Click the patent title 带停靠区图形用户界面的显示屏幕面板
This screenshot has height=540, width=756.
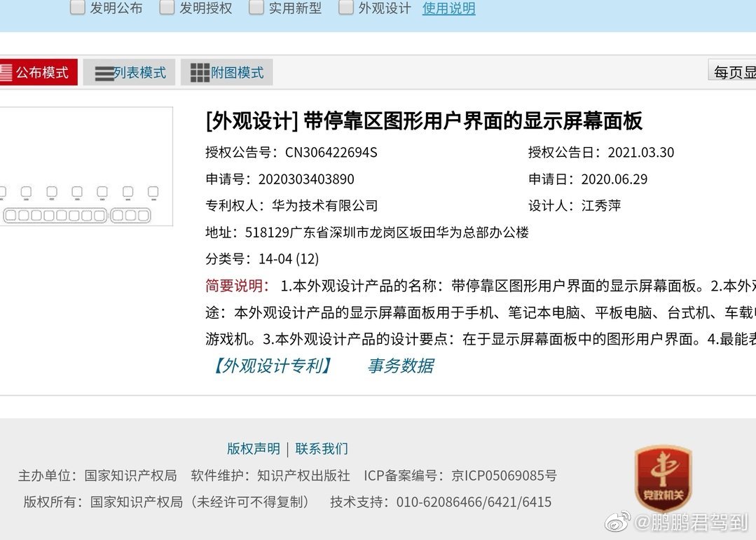coord(473,120)
